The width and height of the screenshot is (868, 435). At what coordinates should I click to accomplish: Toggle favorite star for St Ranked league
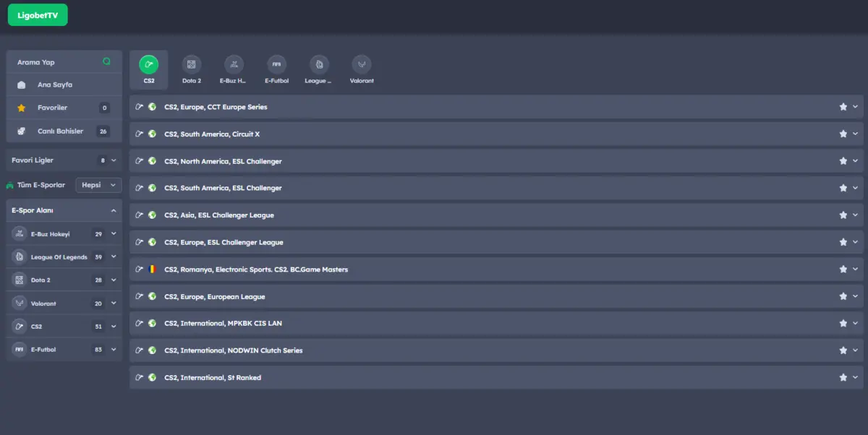pos(843,377)
